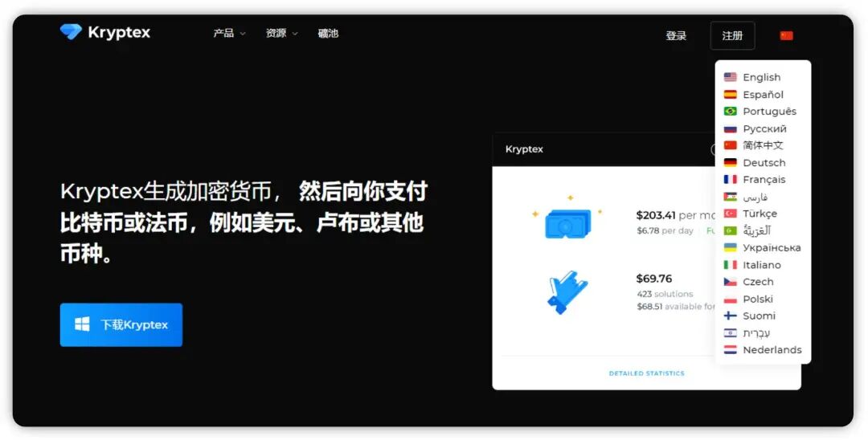
Task: Click the Turkish flag beside Türkçe
Action: pos(730,214)
